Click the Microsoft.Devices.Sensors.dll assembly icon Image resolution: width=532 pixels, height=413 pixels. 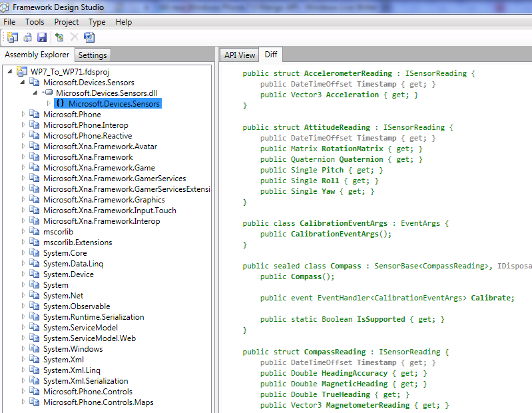[x=47, y=93]
